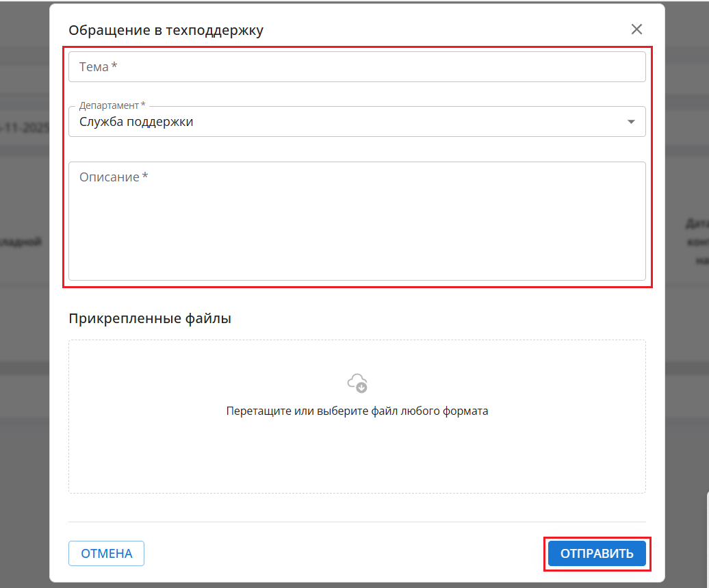This screenshot has width=709, height=588.
Task: Focus the Тема input field
Action: (356, 67)
